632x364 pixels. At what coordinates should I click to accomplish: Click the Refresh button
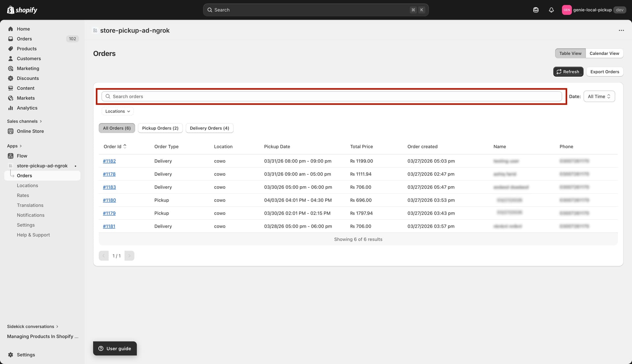coord(568,71)
